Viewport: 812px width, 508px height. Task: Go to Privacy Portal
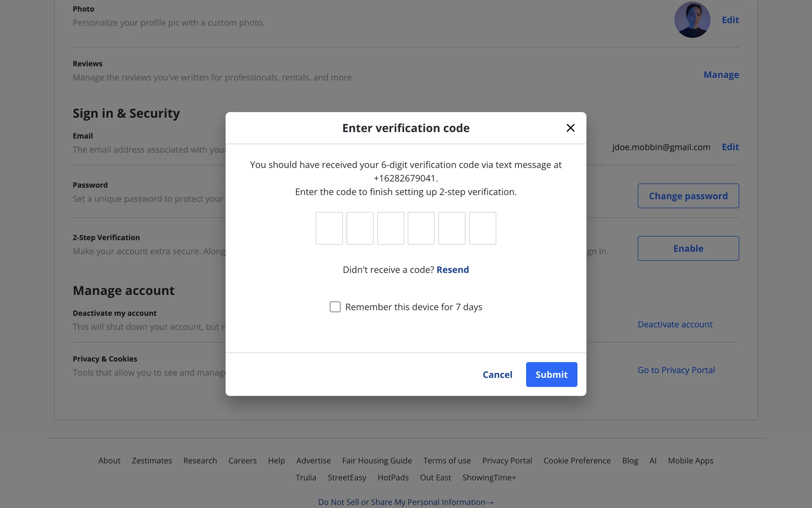point(676,370)
